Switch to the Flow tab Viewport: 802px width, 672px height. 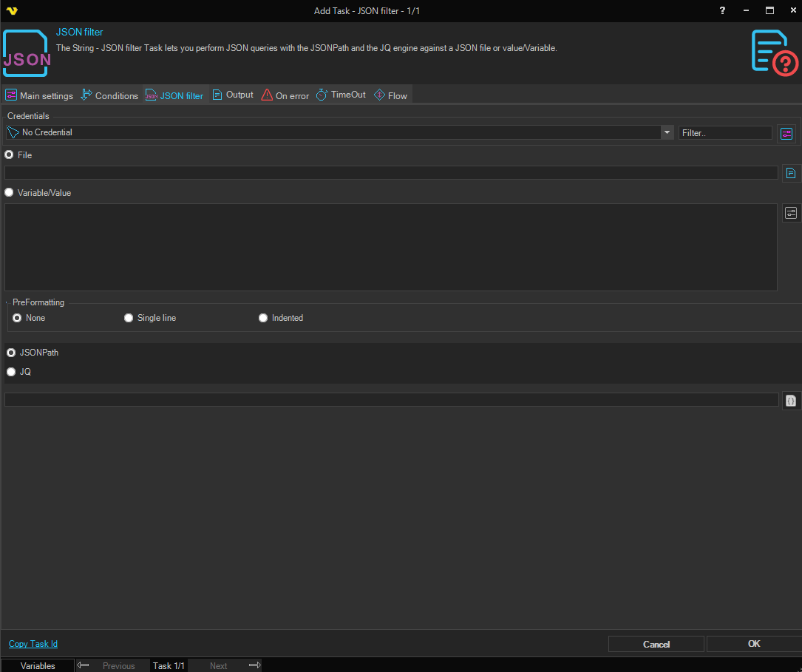[391, 95]
